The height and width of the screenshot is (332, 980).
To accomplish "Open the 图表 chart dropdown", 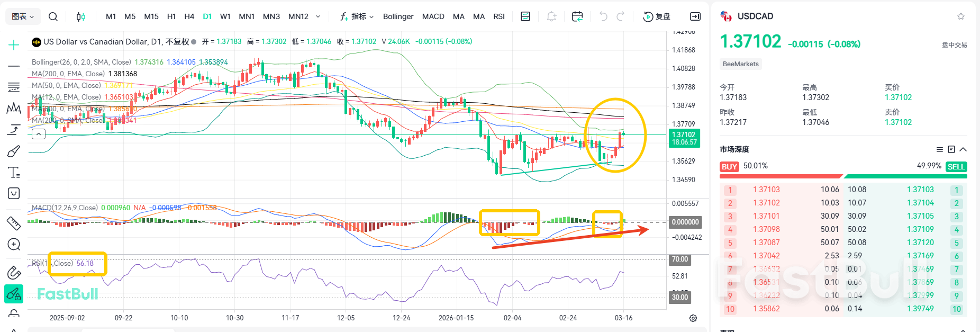I will [23, 16].
